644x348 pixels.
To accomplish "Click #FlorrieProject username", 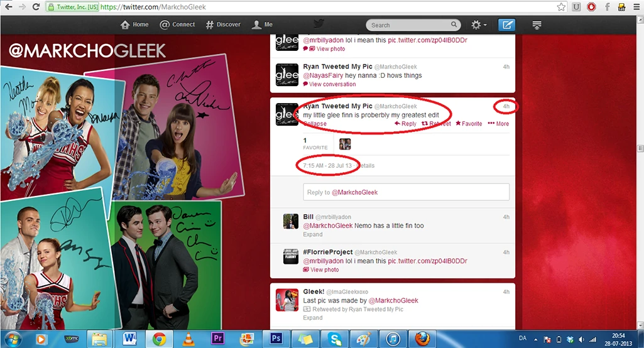I will [328, 252].
